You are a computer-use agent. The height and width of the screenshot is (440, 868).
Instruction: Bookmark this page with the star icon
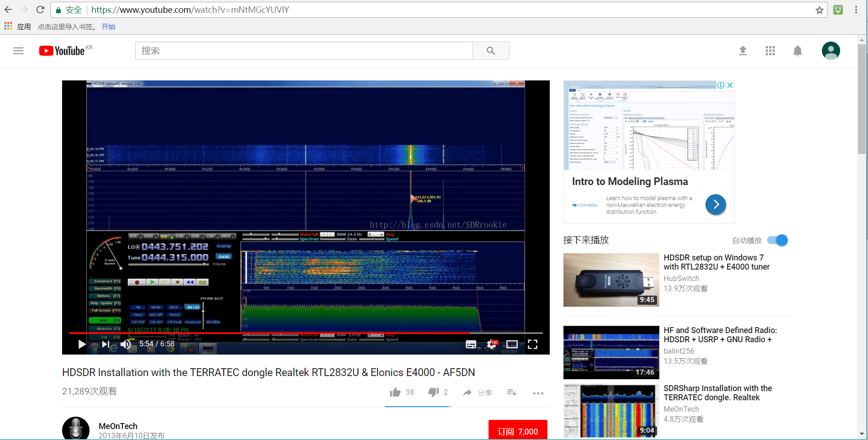click(x=820, y=10)
